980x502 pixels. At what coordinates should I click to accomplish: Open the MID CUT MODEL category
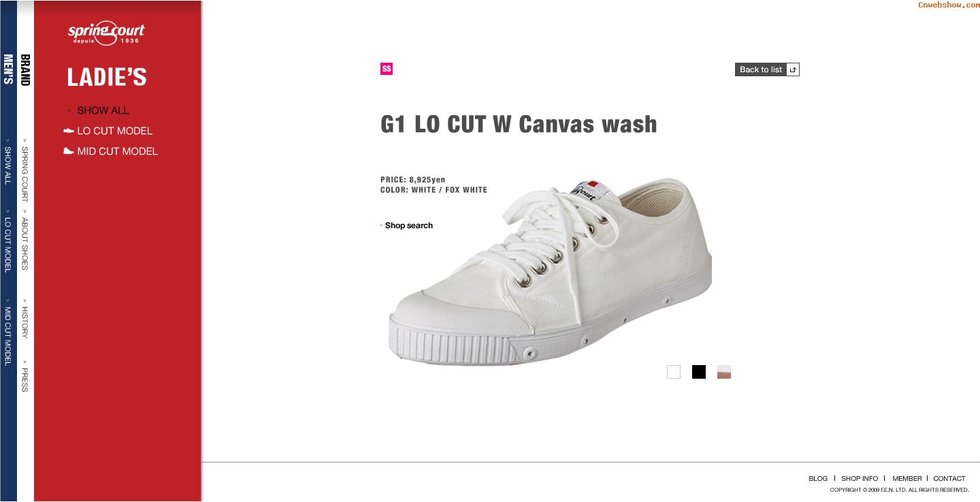tap(117, 151)
